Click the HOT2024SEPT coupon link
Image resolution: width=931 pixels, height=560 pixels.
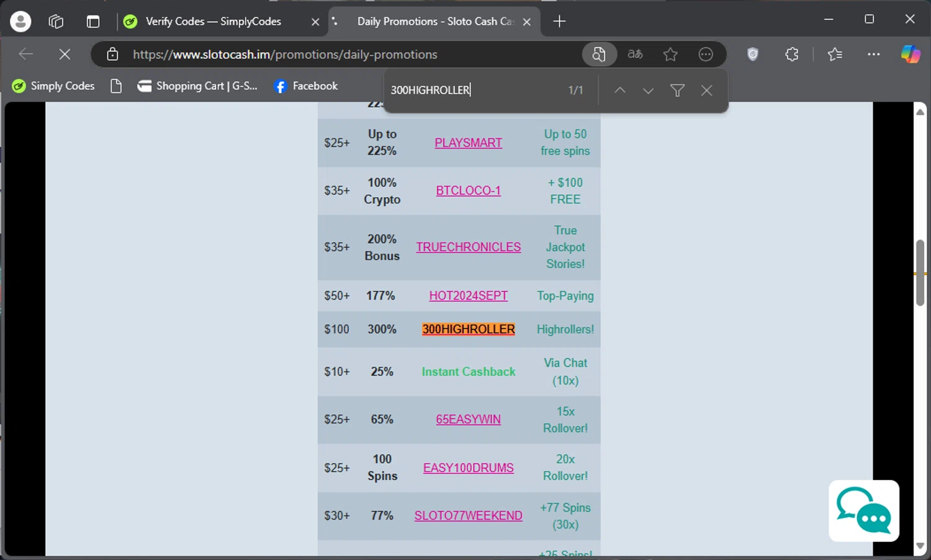[469, 296]
